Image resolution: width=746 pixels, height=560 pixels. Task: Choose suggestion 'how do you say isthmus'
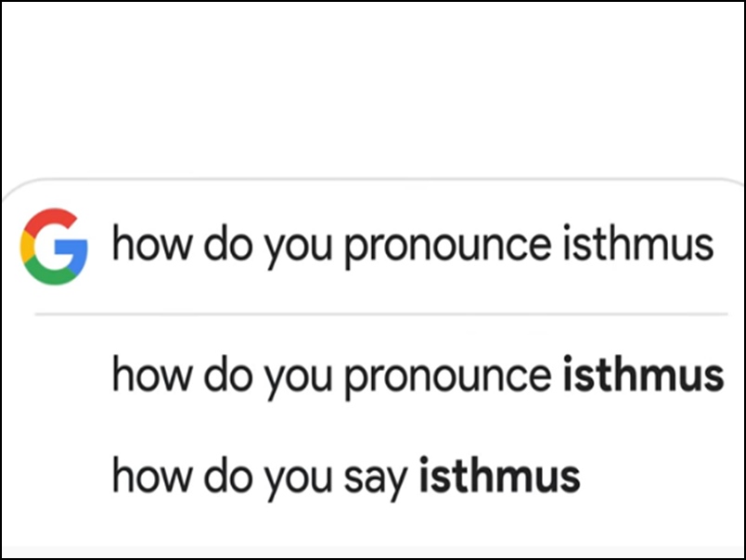[x=345, y=477]
